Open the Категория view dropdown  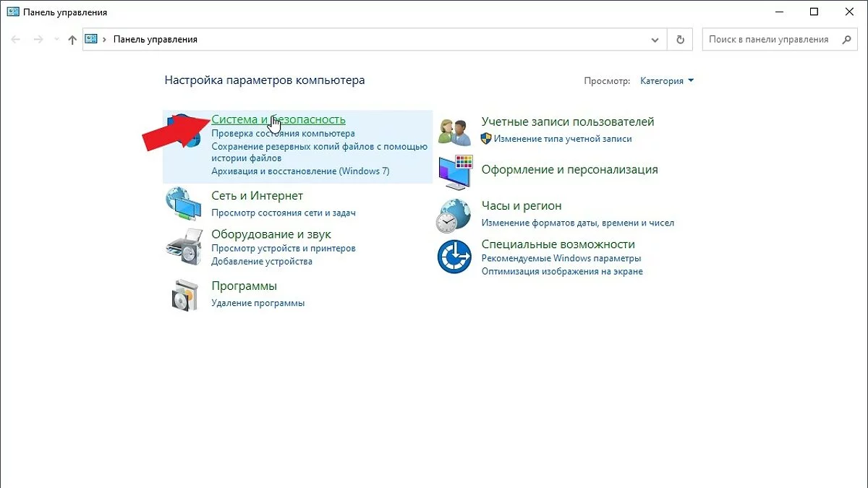click(x=667, y=81)
